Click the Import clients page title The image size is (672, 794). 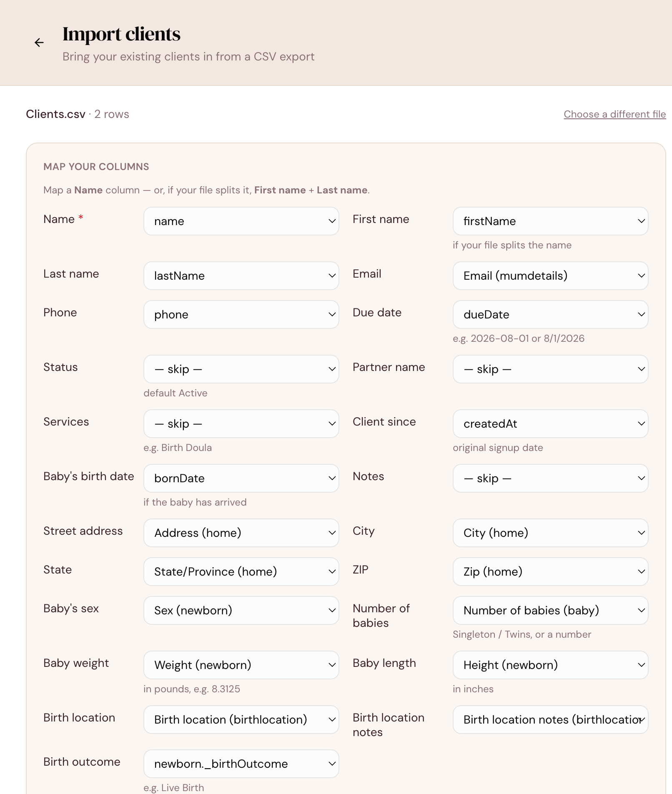point(121,34)
